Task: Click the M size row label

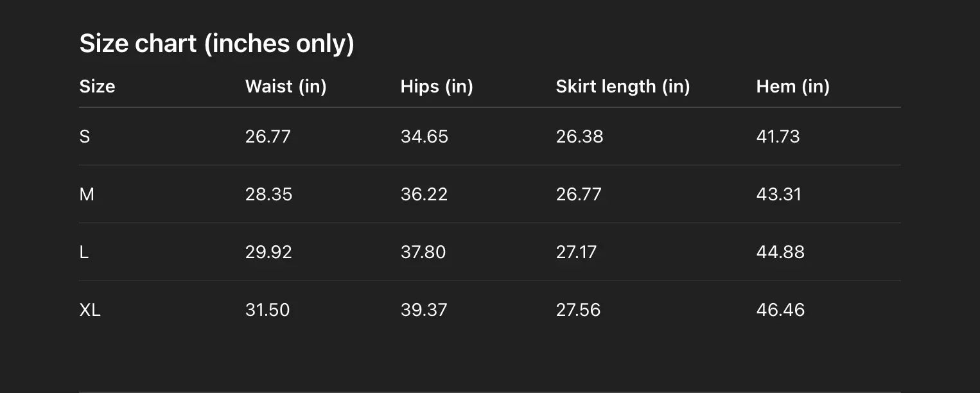Action: [x=87, y=195]
